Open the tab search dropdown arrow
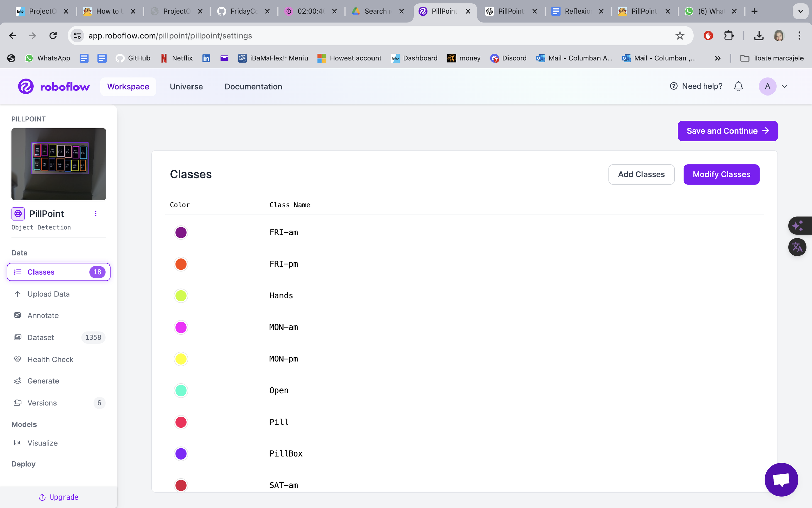The image size is (812, 508). click(x=800, y=11)
